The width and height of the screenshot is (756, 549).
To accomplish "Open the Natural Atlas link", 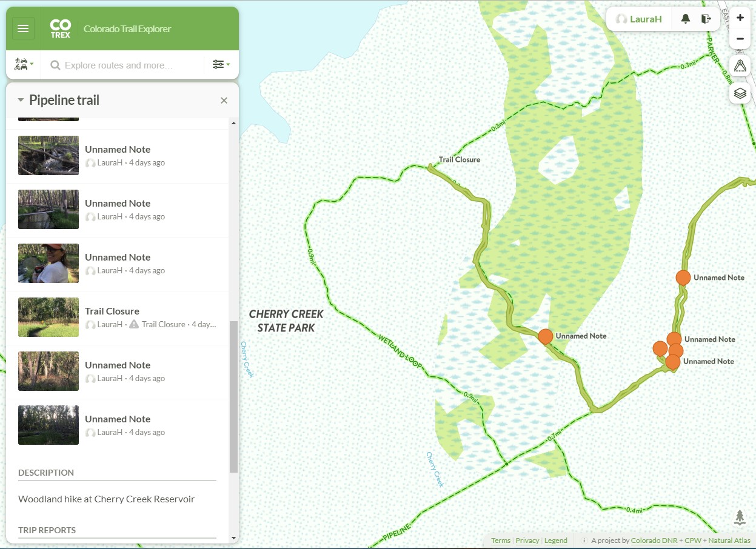I will pyautogui.click(x=729, y=541).
